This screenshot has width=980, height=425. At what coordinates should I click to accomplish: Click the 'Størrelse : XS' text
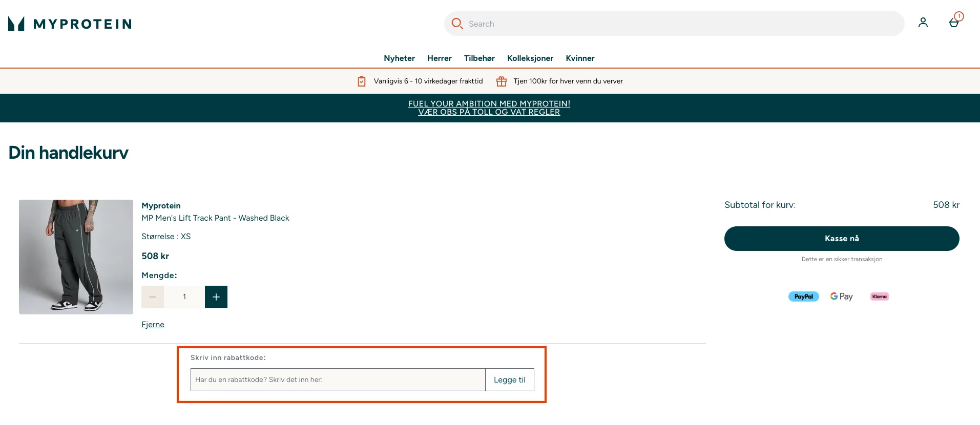click(x=166, y=237)
